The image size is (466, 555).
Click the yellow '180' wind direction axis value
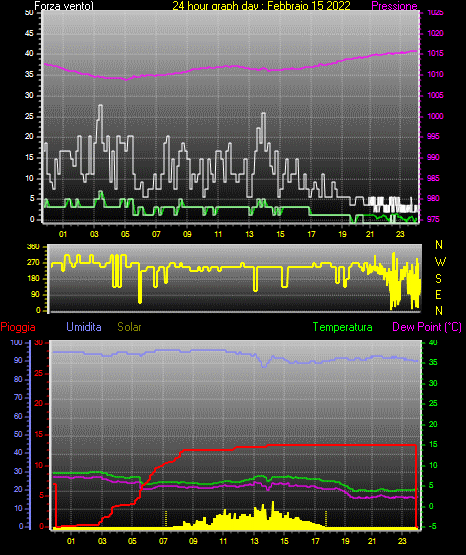33,279
